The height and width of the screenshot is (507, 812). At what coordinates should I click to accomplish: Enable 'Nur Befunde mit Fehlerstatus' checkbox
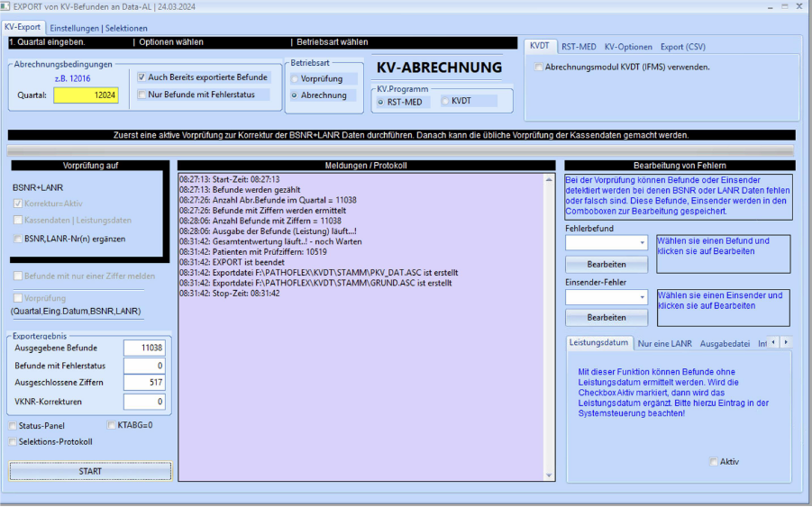click(142, 94)
